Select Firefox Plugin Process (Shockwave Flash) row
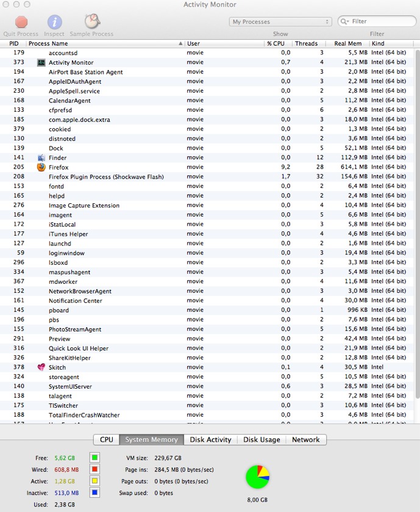Viewport: 420px width, 512px height. click(207, 176)
